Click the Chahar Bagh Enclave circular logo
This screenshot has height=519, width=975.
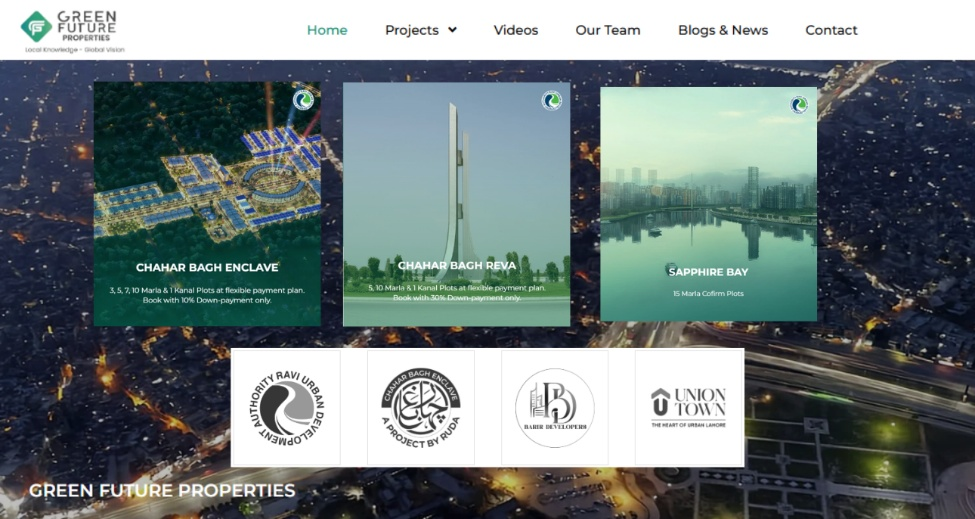click(421, 407)
